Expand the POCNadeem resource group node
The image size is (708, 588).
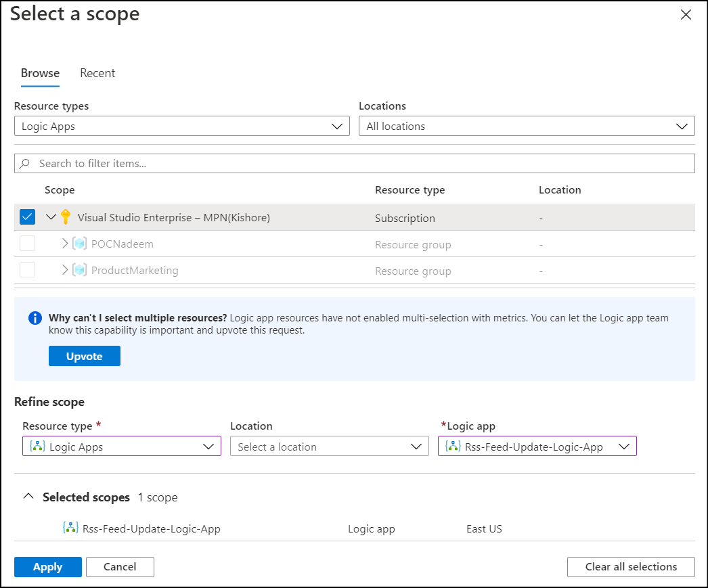pyautogui.click(x=65, y=244)
